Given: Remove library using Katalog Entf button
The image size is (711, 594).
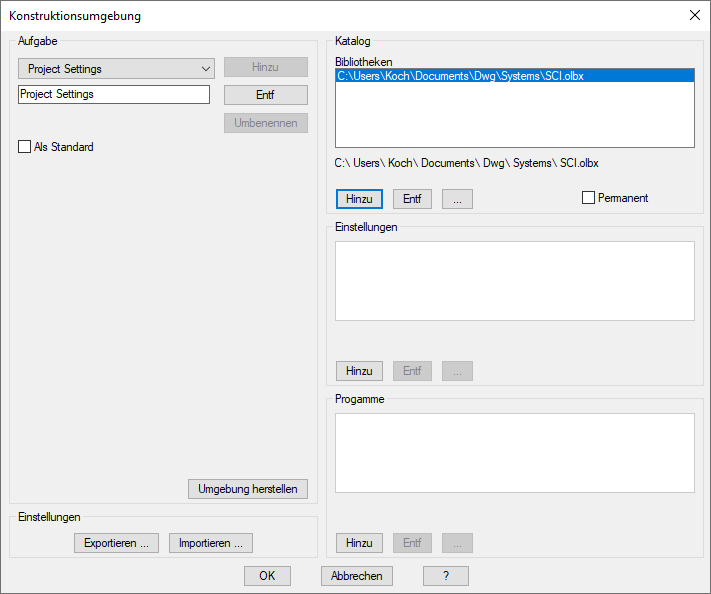Looking at the screenshot, I should click(x=412, y=199).
